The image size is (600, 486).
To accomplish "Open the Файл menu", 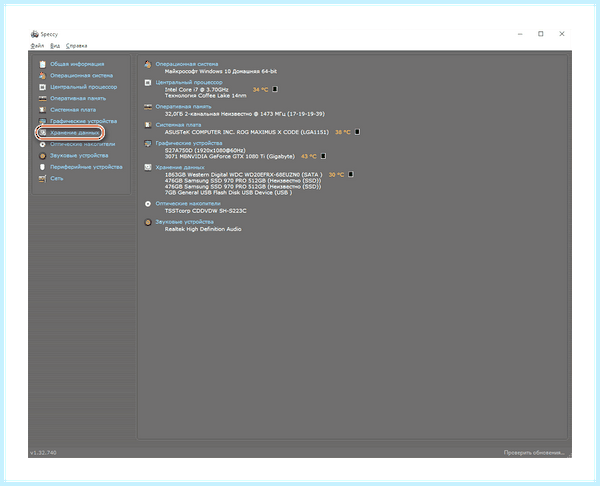I will point(38,46).
